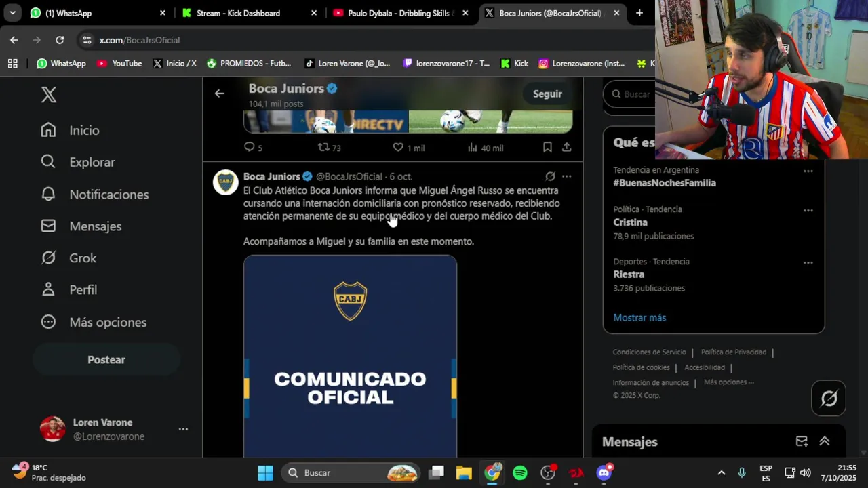The width and height of the screenshot is (868, 488).
Task: Like the post with 1 mil likes
Action: click(x=398, y=147)
